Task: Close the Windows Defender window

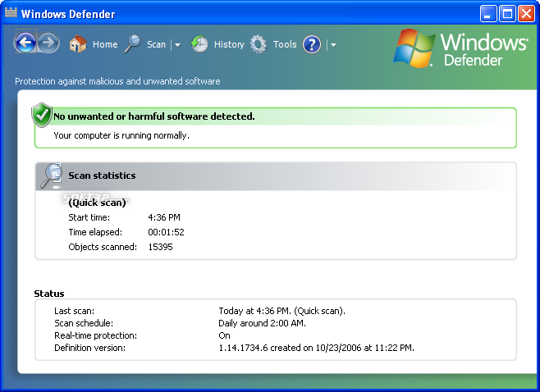Action: point(527,14)
